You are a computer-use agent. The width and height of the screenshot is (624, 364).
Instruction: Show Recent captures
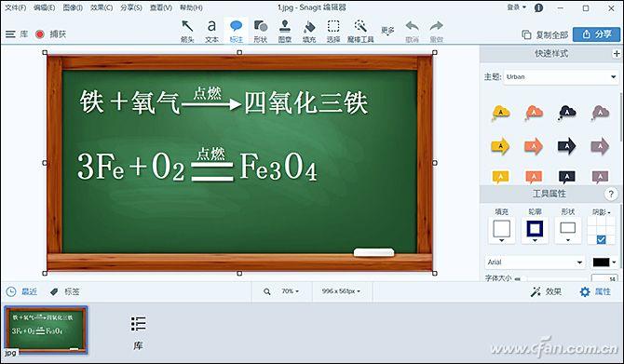pyautogui.click(x=21, y=291)
